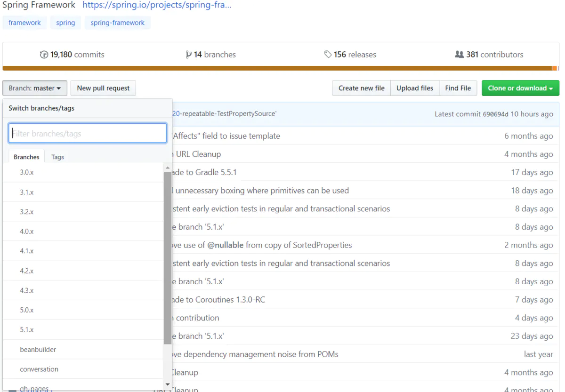Expand the Clone or download dropdown
The width and height of the screenshot is (565, 392).
pyautogui.click(x=520, y=88)
